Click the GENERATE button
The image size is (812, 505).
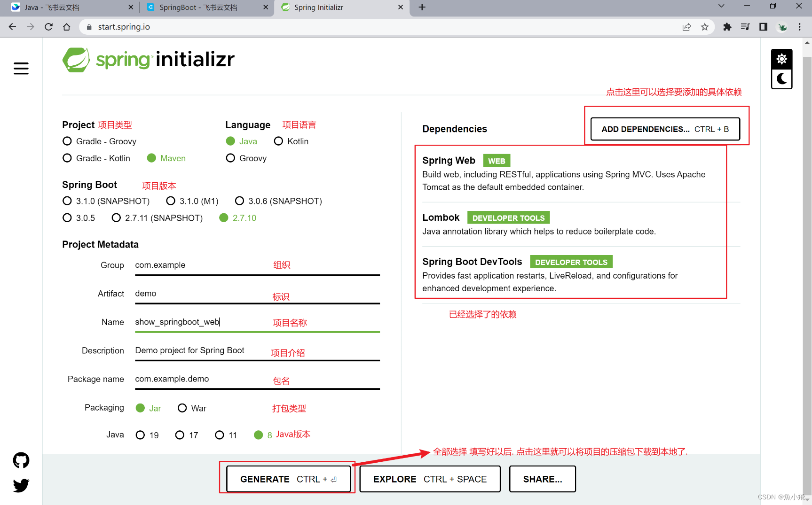[x=288, y=479]
